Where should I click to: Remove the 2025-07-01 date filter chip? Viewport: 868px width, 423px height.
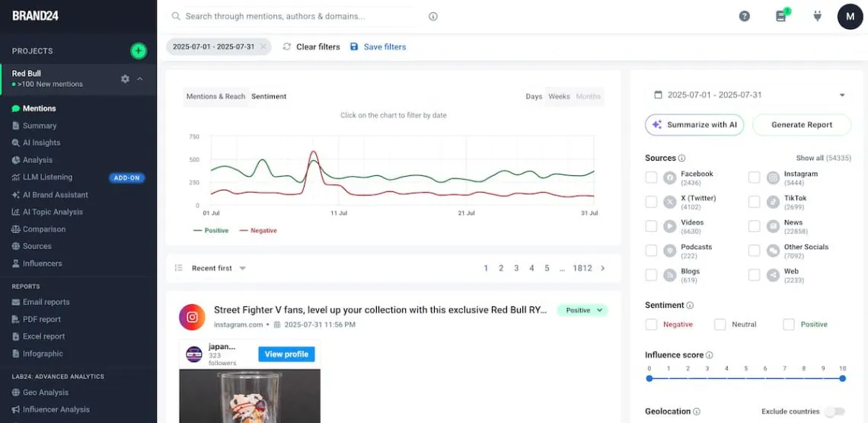coord(263,46)
